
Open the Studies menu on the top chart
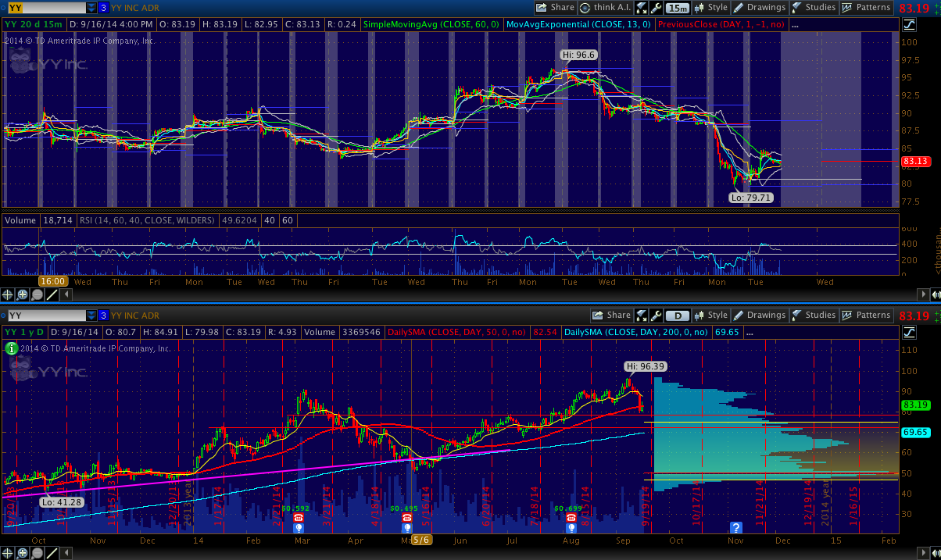point(814,8)
